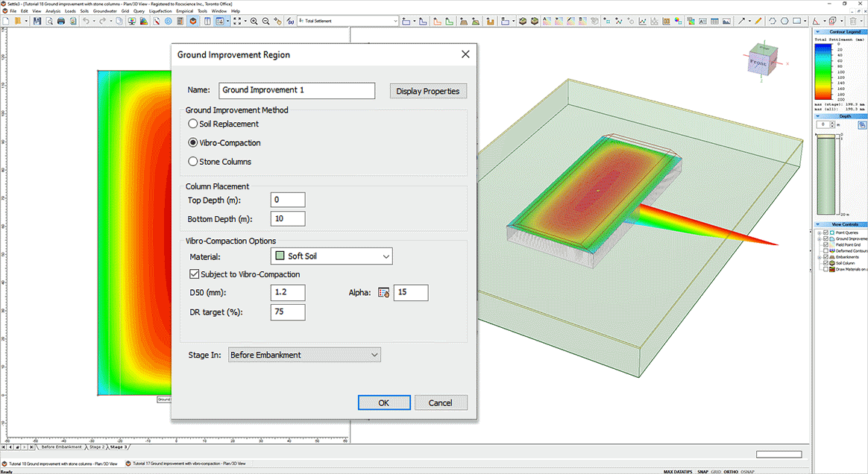Collapse the View Controls panel
This screenshot has height=474, width=868.
[x=818, y=224]
